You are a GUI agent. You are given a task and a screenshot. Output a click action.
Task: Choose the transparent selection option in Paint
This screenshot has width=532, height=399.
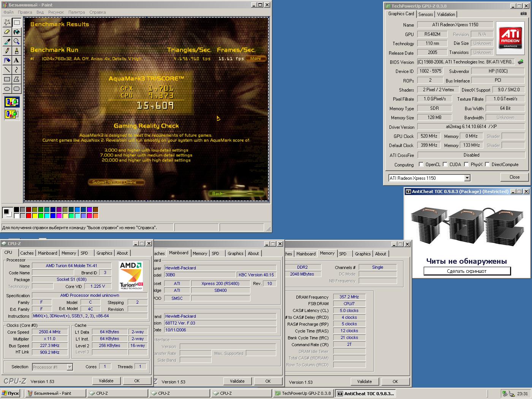click(x=12, y=114)
